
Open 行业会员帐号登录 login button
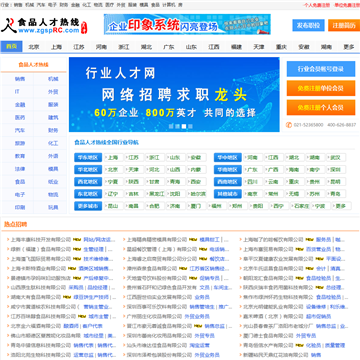tap(321, 69)
